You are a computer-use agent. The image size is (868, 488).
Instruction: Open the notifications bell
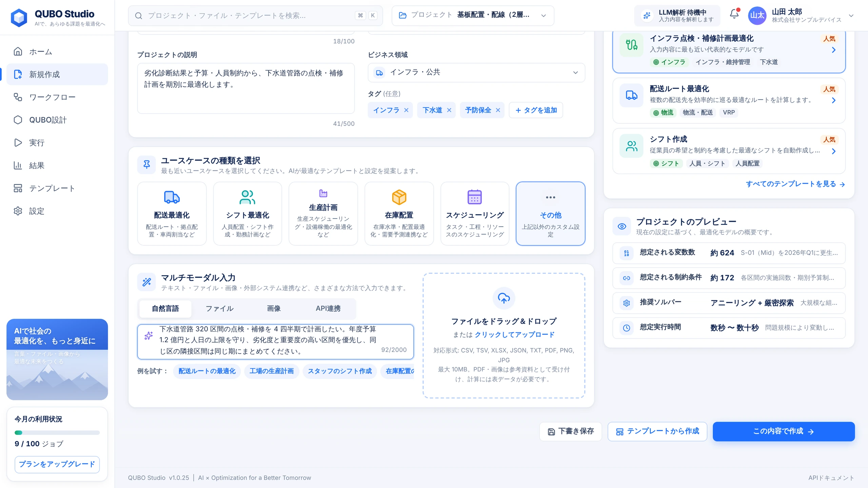(x=734, y=14)
